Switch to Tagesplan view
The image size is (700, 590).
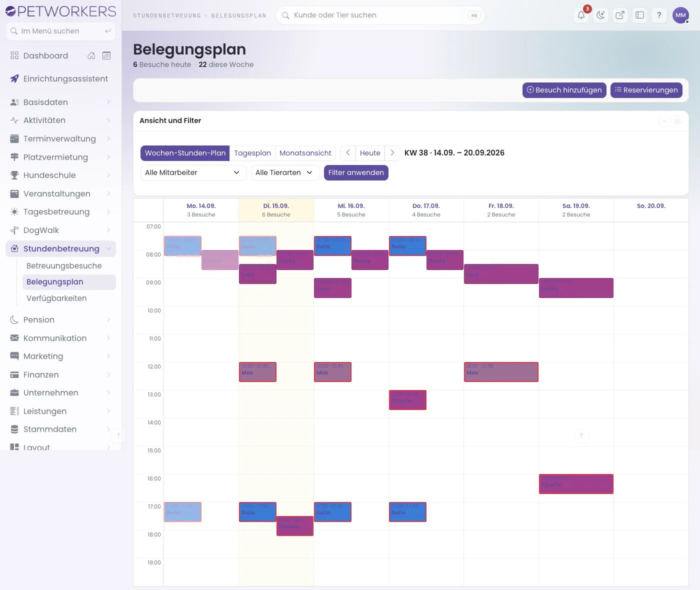252,153
